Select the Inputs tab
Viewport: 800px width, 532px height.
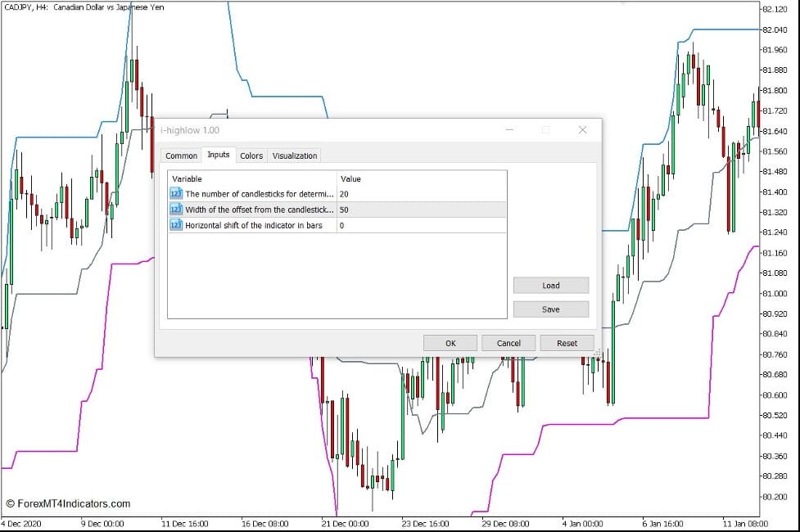pyautogui.click(x=218, y=156)
